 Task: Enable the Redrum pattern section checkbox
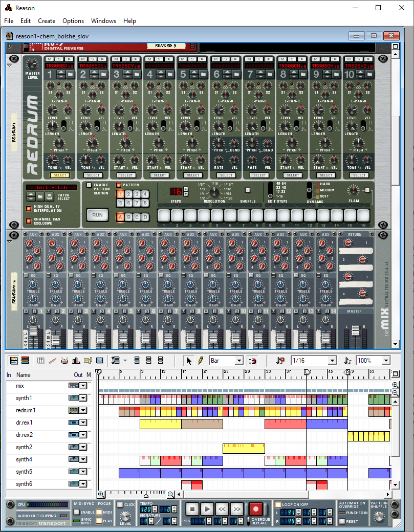tap(89, 185)
